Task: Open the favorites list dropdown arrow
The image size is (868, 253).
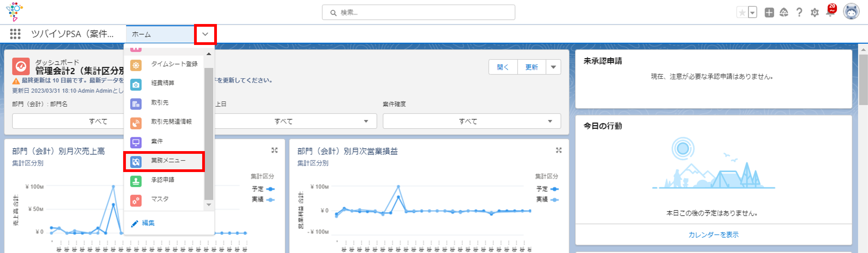Action: click(752, 13)
